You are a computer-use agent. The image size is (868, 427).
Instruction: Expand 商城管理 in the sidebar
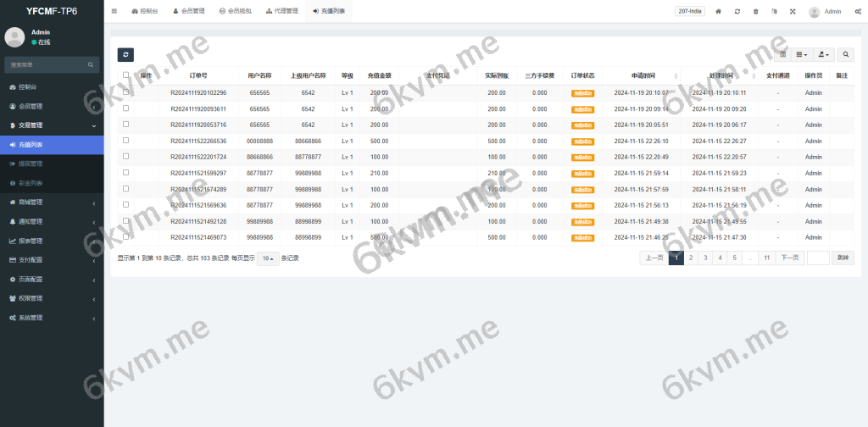(x=52, y=202)
